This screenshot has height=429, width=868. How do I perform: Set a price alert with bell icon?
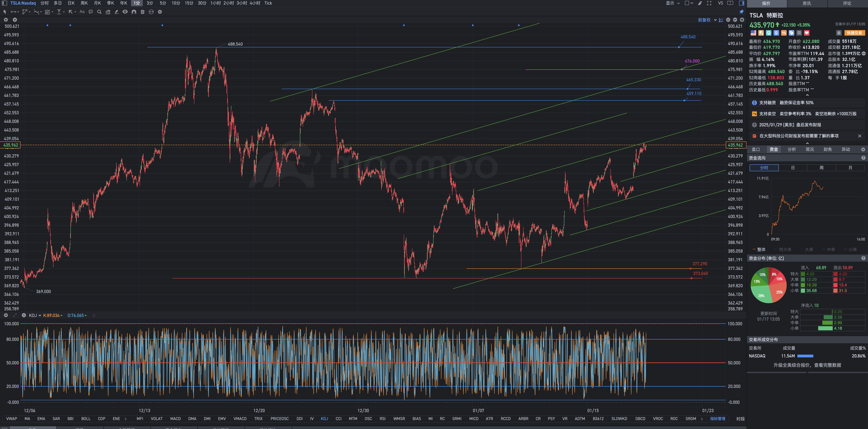839,33
